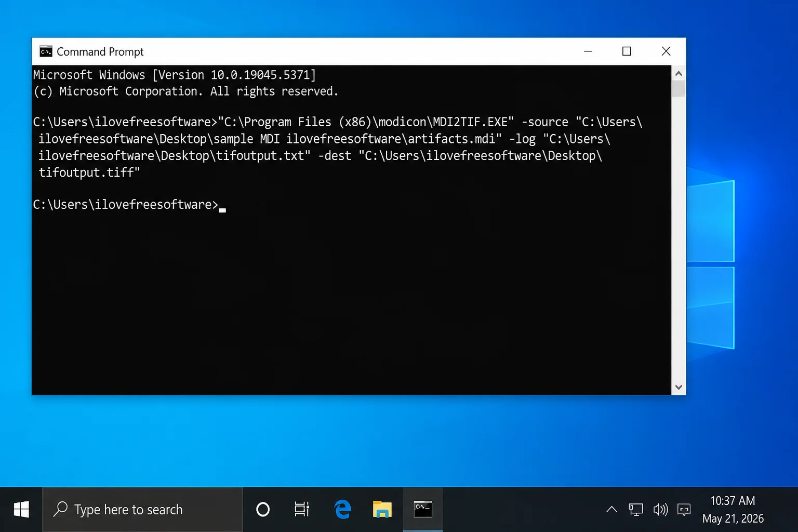Click the 'tifoutput.txt' text in the command
The image size is (798, 532).
point(260,156)
